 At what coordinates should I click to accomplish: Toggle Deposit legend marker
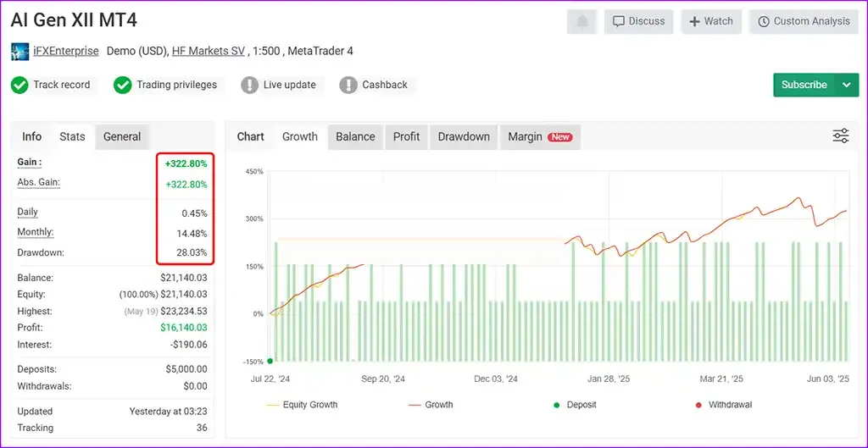576,405
